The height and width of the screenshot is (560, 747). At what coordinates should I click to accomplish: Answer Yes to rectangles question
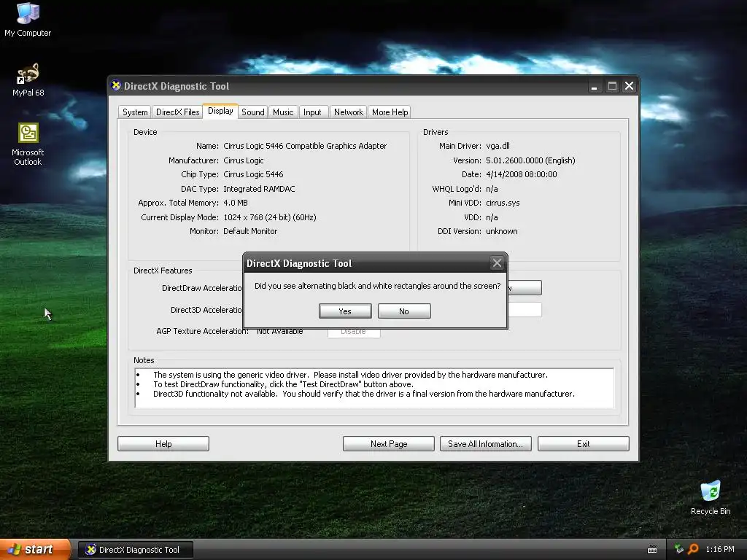click(345, 311)
